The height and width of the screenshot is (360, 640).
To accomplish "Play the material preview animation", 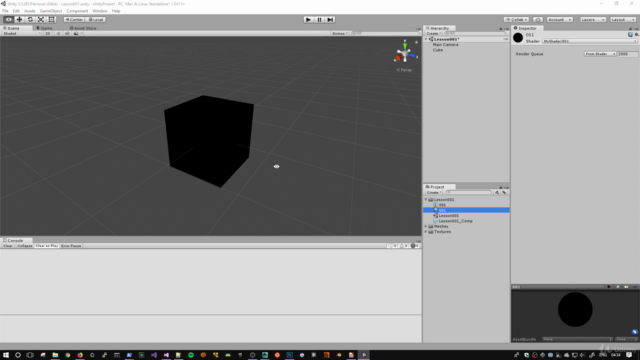I will 609,287.
